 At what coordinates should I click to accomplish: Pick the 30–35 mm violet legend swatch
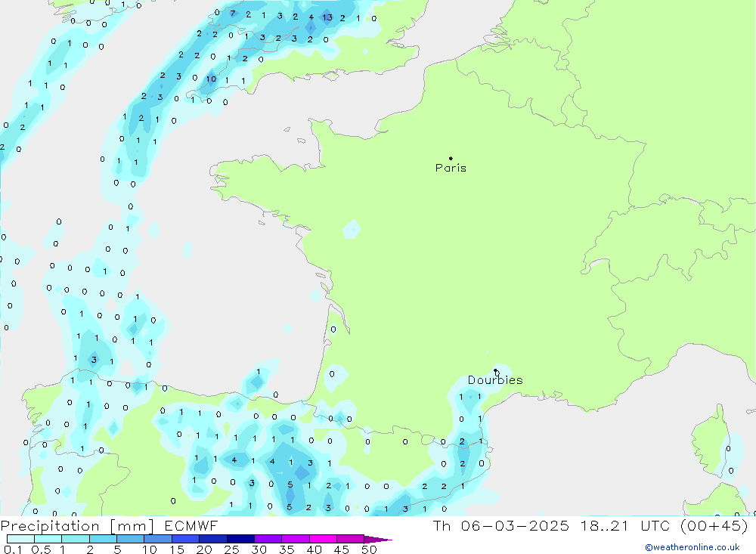click(268, 539)
